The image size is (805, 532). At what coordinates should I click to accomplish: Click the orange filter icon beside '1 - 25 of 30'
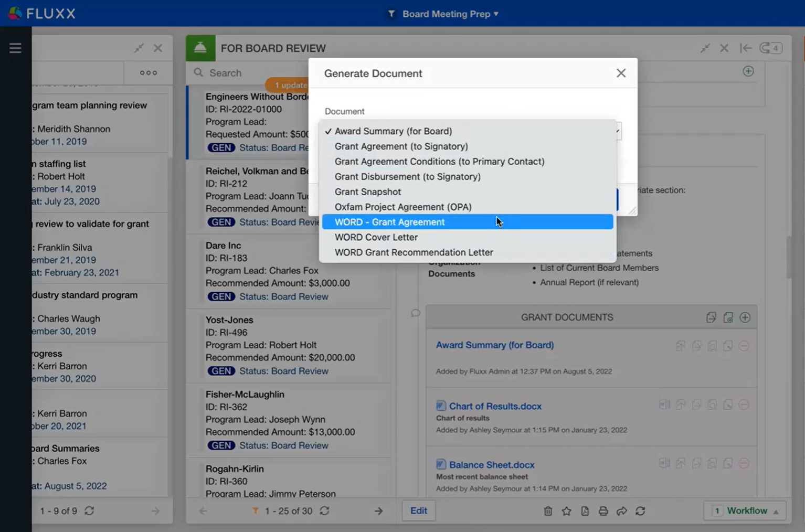point(256,511)
